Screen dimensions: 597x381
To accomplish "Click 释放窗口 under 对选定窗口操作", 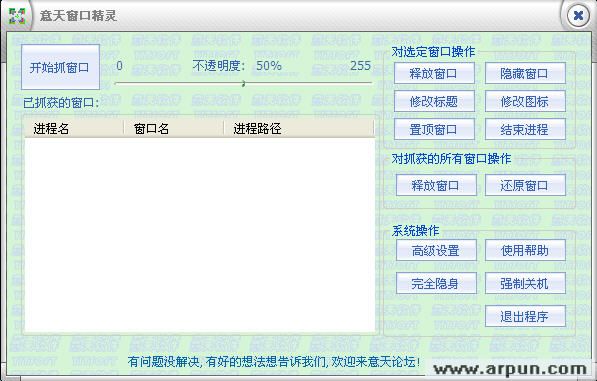I will [x=434, y=73].
